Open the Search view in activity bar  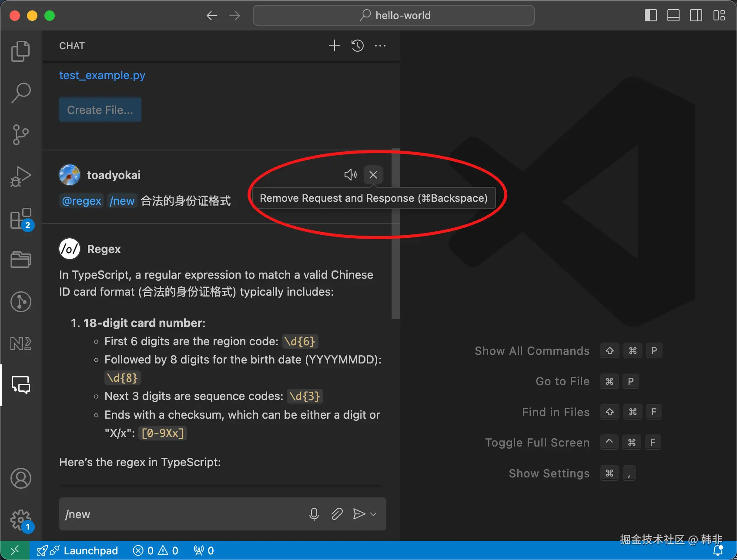coord(20,93)
